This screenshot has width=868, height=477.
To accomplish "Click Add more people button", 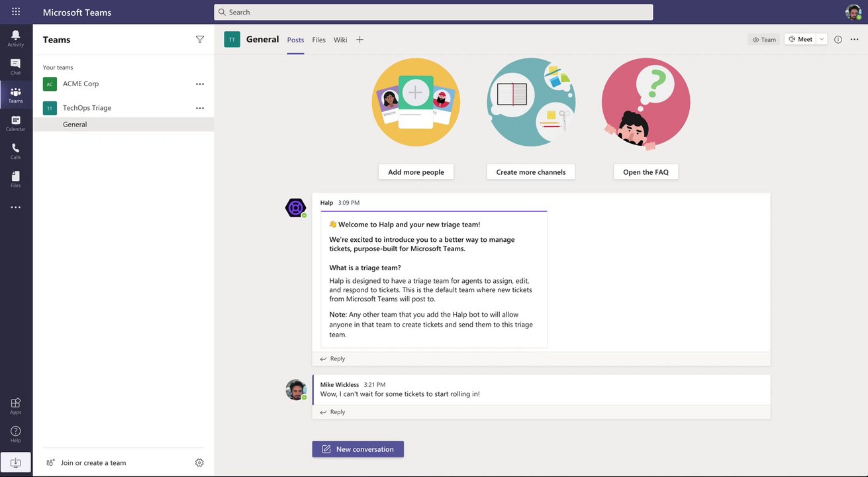I will coord(416,172).
